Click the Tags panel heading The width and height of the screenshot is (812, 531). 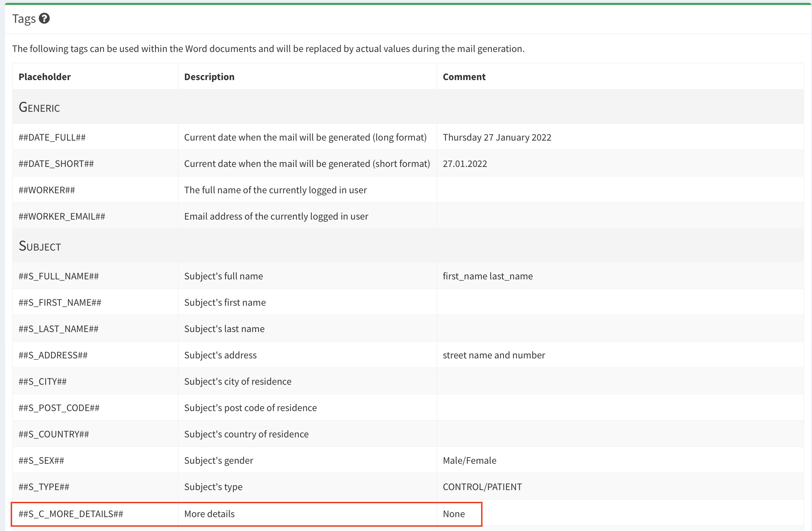24,19
